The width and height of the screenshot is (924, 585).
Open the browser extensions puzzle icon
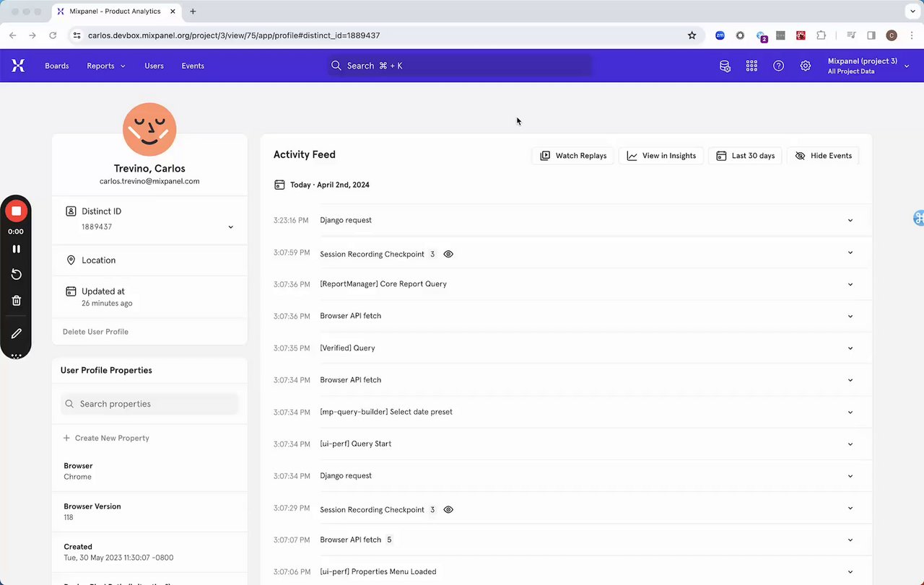pos(821,35)
